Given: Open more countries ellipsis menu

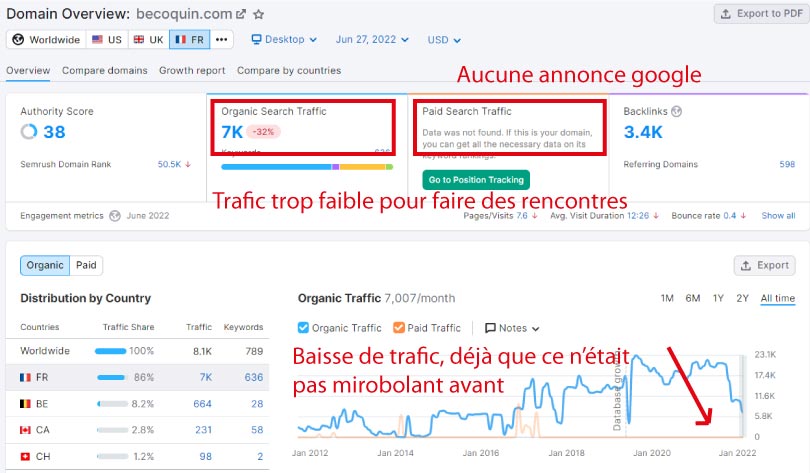Looking at the screenshot, I should (x=222, y=40).
